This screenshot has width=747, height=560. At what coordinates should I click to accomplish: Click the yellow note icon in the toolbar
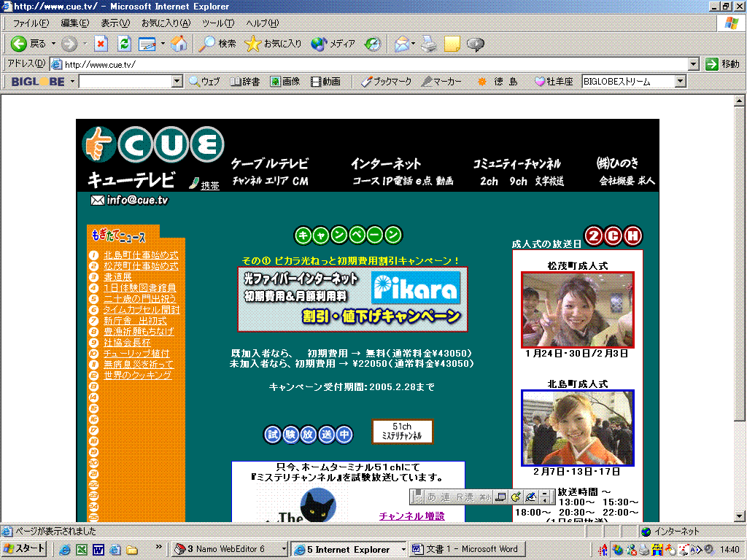pos(452,44)
